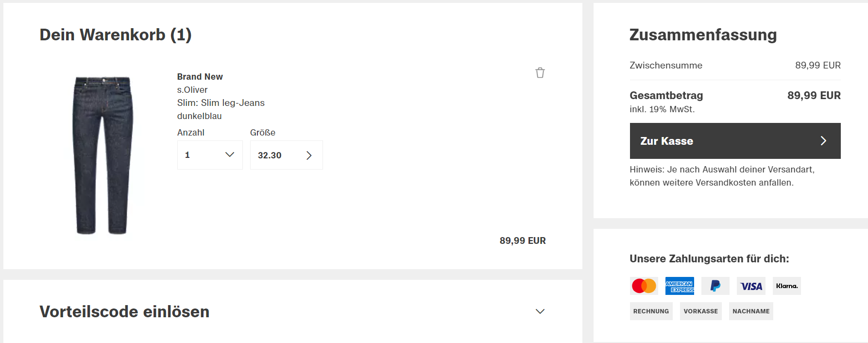Click the Nachname payment badge
868x343 pixels.
(751, 311)
